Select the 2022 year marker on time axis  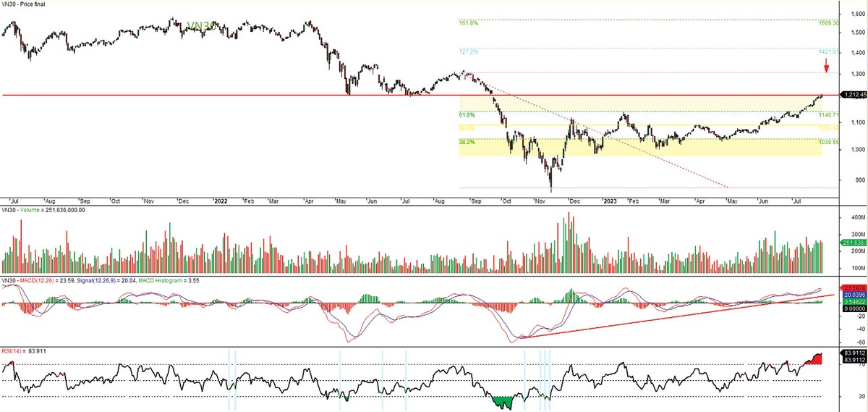[222, 200]
